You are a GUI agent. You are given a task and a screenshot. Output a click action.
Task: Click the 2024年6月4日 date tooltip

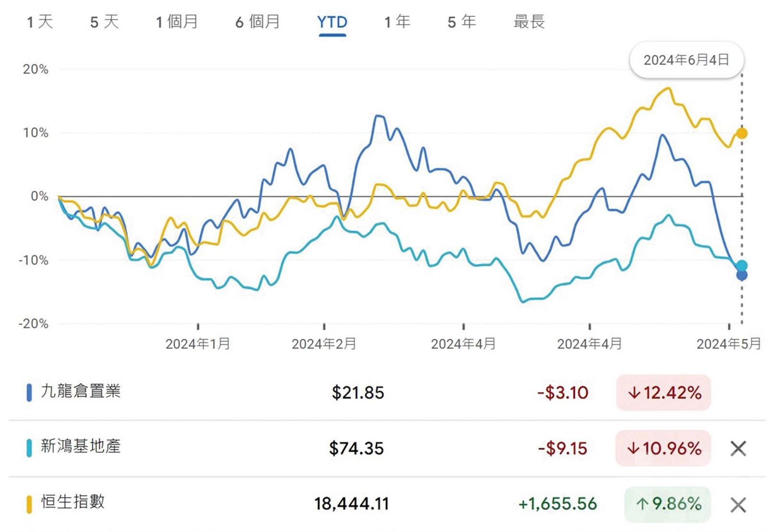(x=686, y=60)
